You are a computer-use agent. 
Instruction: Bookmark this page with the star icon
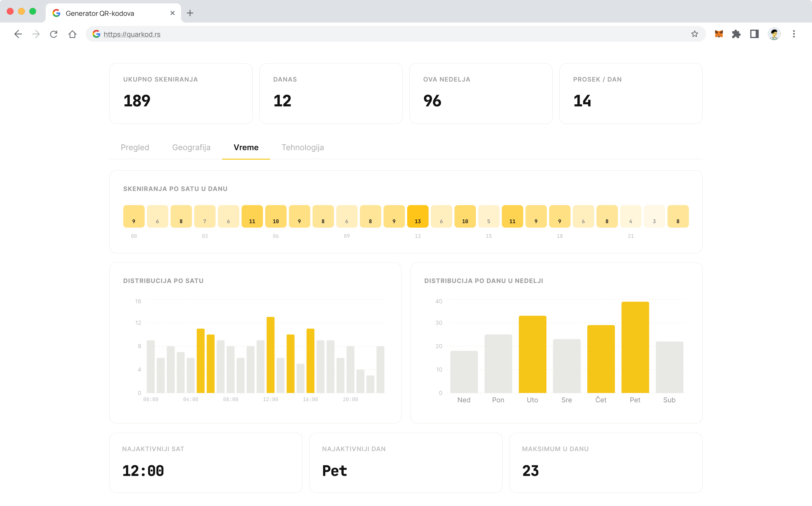point(695,34)
